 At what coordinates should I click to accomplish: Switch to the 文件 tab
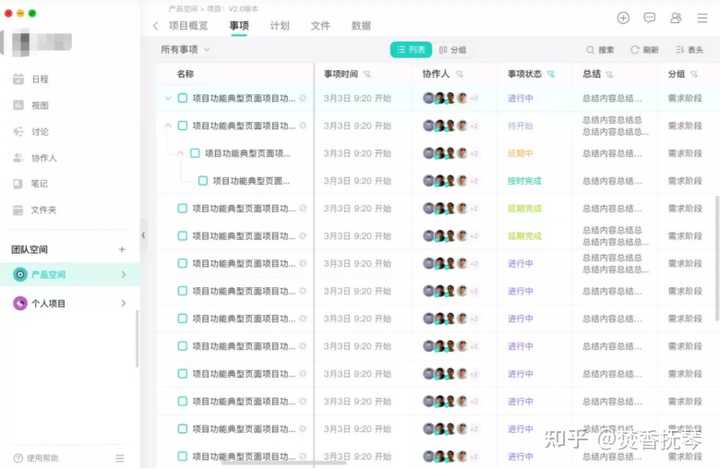click(x=321, y=26)
